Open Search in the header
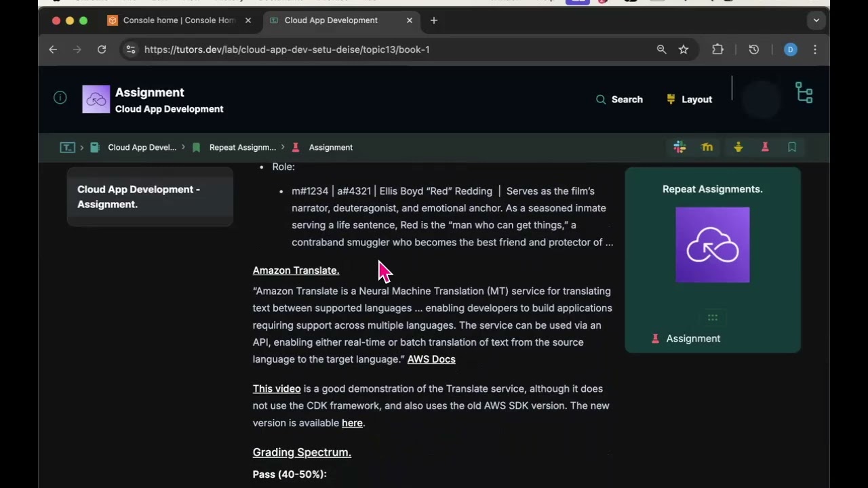868x488 pixels. 619,99
